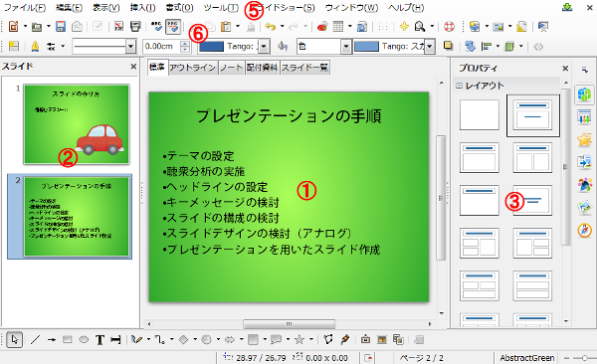Open the area fill type 色 dropdown
This screenshot has height=364, width=597.
323,47
